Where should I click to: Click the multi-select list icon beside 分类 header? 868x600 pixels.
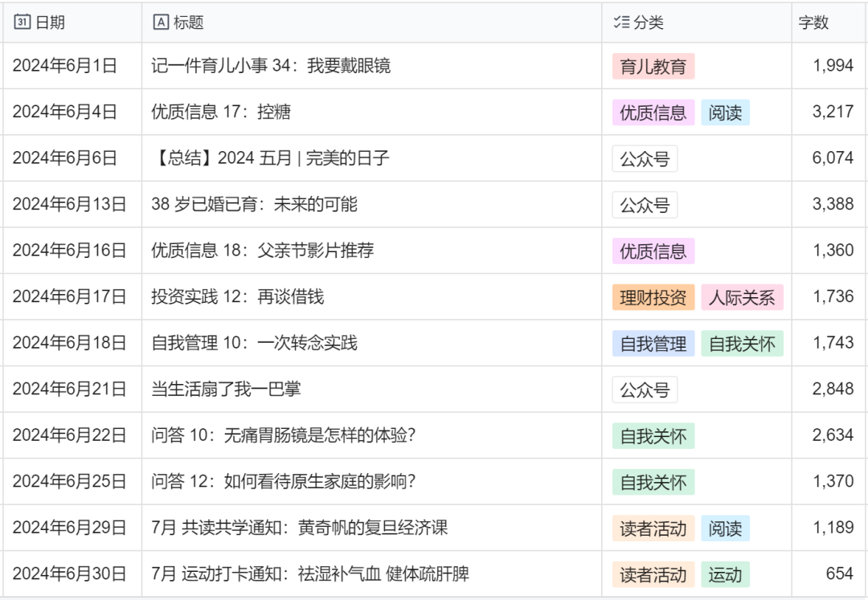pos(621,22)
